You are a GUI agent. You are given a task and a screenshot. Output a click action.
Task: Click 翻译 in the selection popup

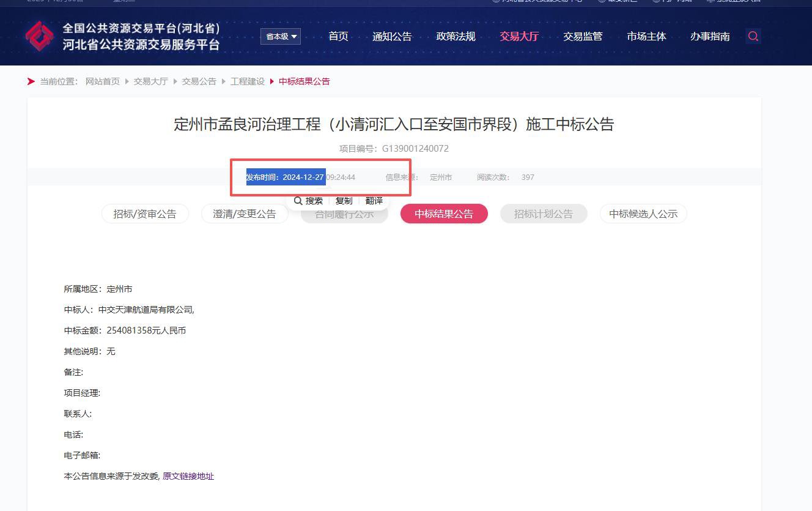(x=374, y=201)
